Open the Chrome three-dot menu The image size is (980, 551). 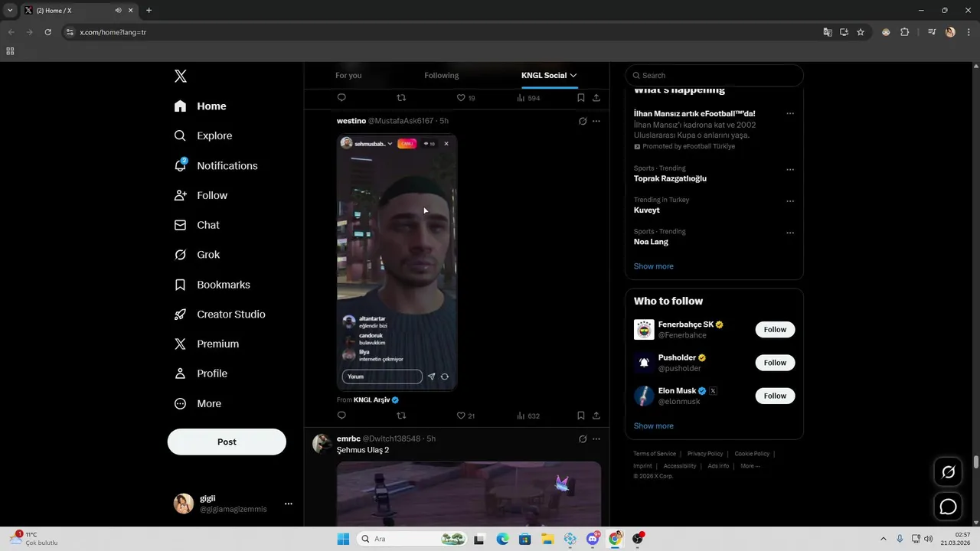968,32
